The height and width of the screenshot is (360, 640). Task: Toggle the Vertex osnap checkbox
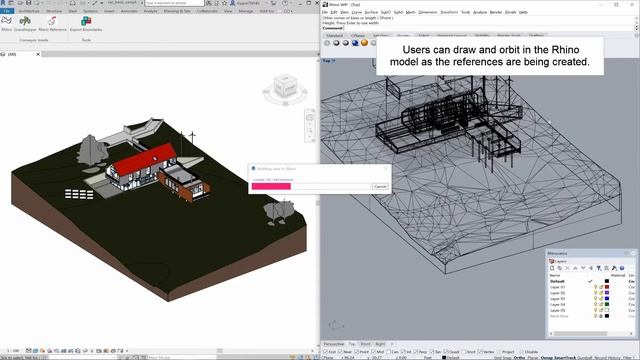[x=480, y=351]
